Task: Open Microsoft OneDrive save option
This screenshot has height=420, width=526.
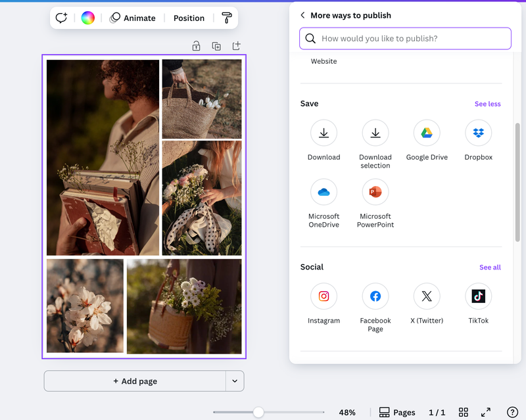Action: tap(323, 192)
